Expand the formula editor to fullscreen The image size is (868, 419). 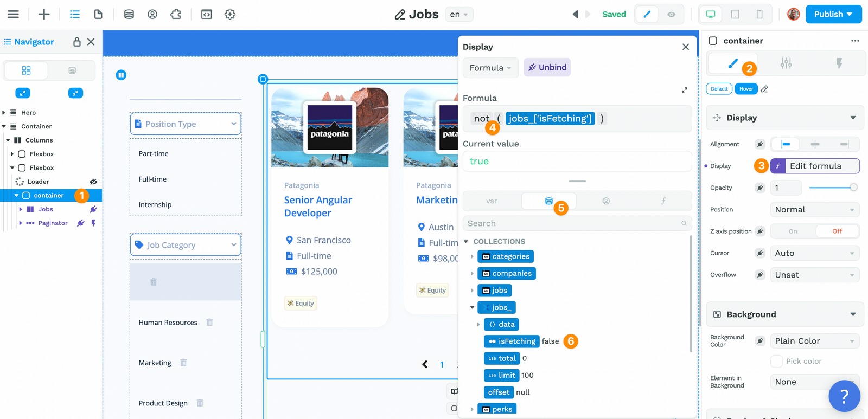click(x=684, y=90)
